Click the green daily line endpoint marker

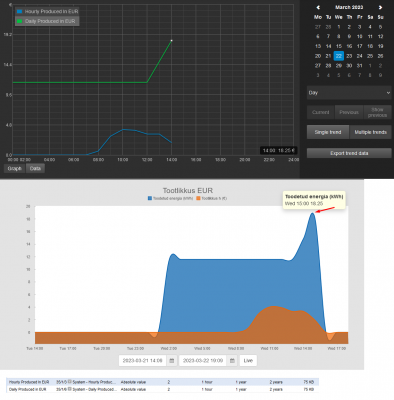tap(171, 40)
